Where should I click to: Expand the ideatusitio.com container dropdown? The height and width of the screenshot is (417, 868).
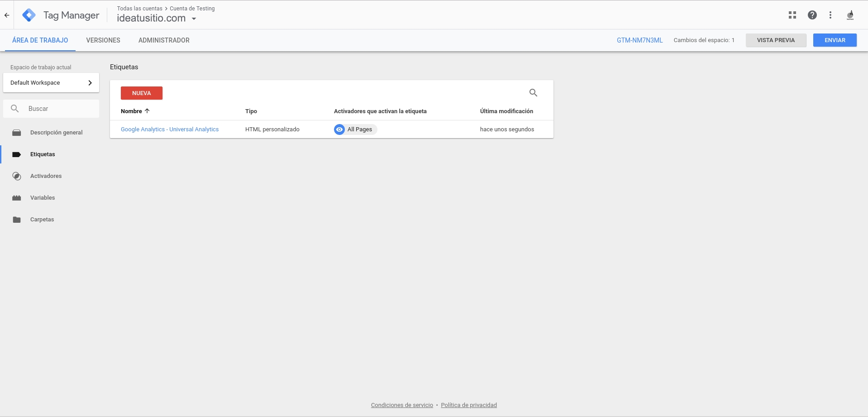pyautogui.click(x=194, y=19)
